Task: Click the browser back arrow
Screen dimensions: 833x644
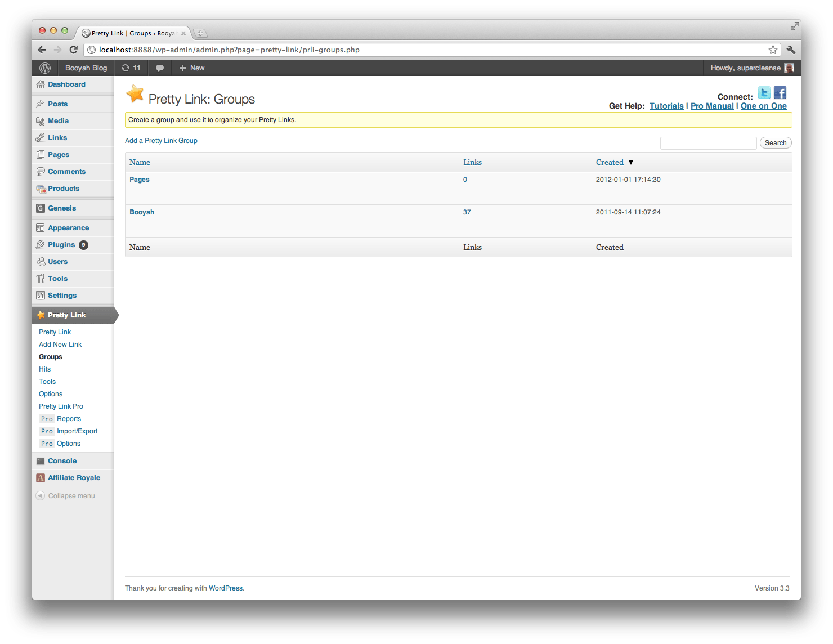Action: [42, 50]
